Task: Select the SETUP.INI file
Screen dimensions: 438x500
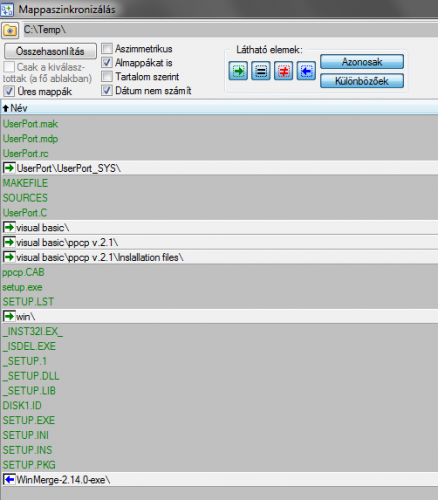Action: click(x=26, y=435)
